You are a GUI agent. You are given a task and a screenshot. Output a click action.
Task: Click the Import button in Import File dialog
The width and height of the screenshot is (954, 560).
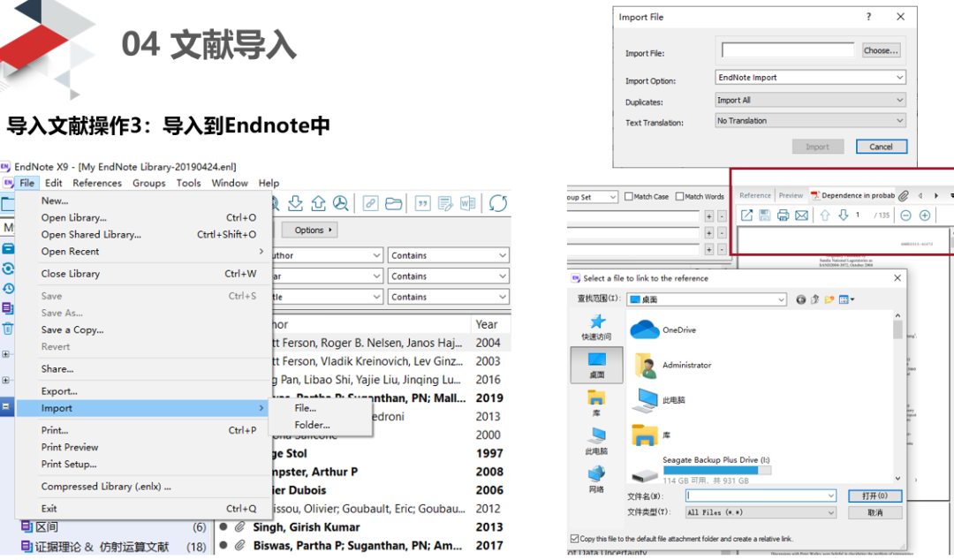click(x=818, y=147)
